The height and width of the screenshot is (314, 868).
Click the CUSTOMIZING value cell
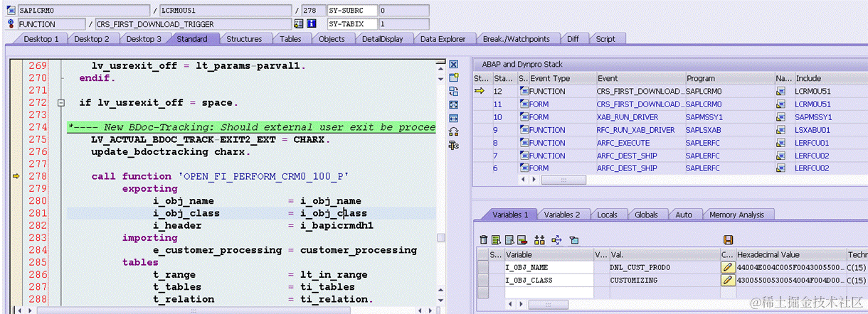(x=664, y=280)
